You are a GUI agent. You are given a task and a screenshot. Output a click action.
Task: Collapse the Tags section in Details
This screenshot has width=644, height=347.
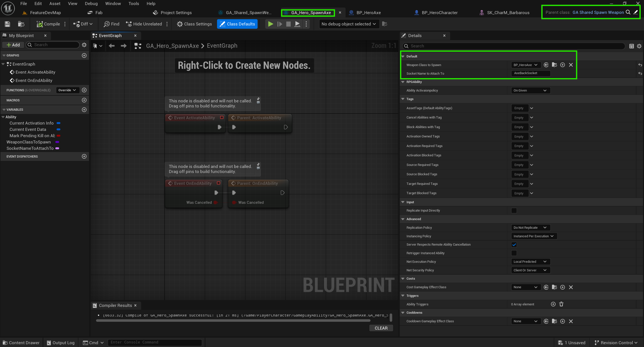pyautogui.click(x=403, y=99)
